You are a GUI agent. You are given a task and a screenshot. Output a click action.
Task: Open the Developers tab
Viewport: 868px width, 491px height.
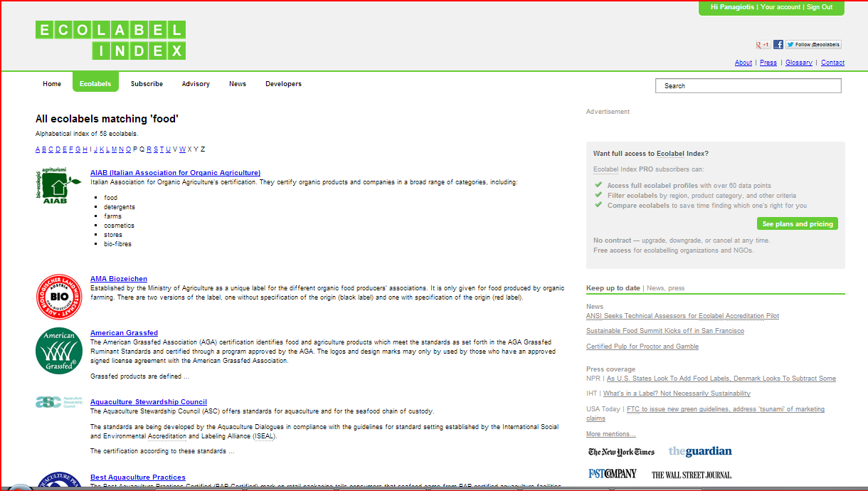(x=283, y=84)
